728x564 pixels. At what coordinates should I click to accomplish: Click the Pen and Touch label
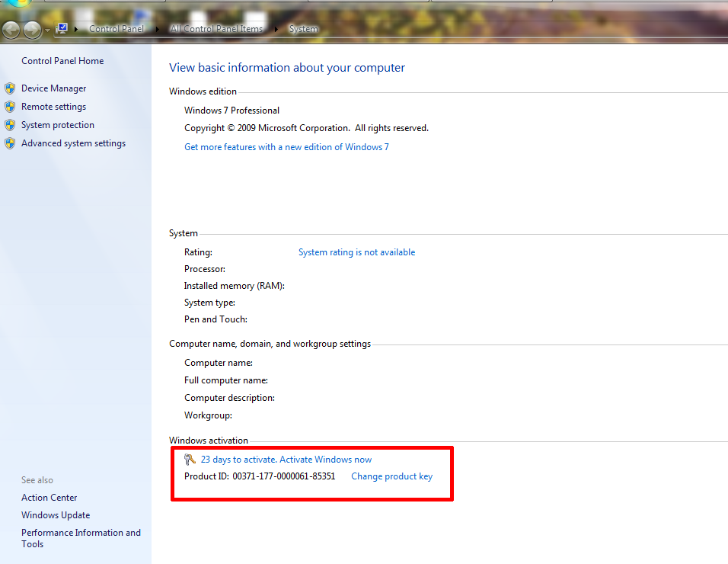point(216,319)
